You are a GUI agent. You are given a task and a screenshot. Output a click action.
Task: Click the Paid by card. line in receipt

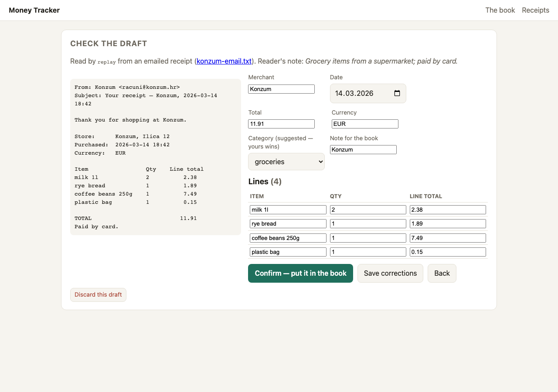point(96,226)
